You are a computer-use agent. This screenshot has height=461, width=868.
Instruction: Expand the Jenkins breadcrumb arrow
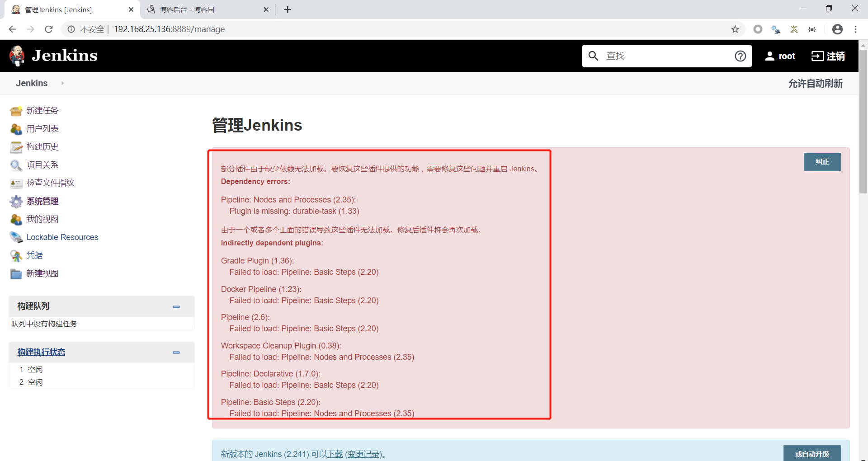tap(62, 83)
